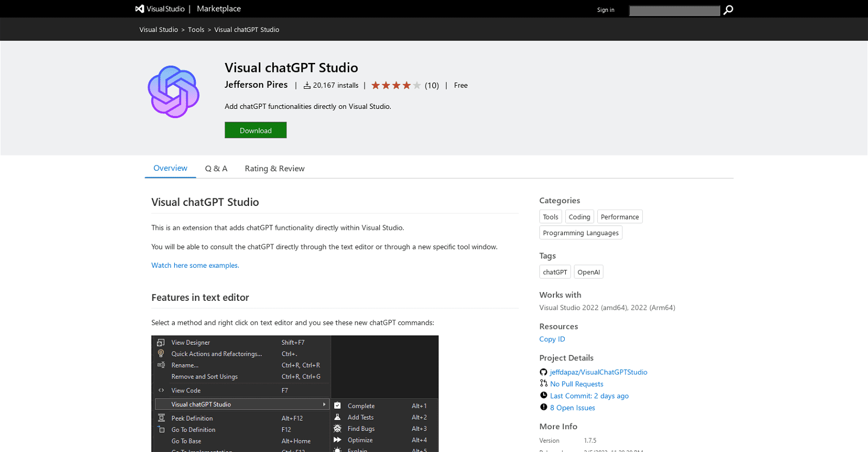
Task: Click the Free price label
Action: pyautogui.click(x=461, y=86)
